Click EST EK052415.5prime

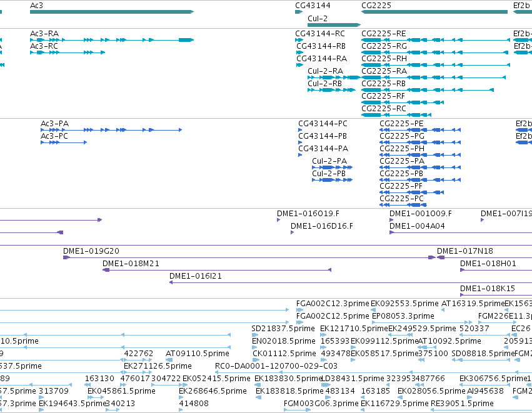(x=216, y=379)
